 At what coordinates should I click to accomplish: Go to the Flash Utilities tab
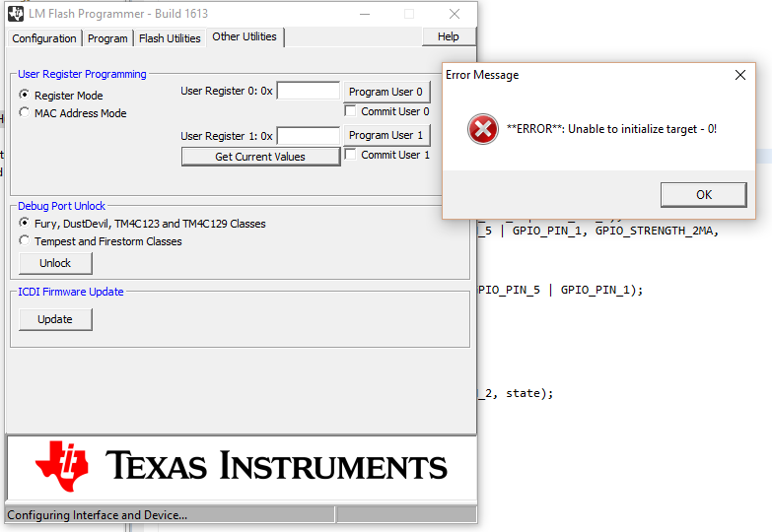pos(170,38)
